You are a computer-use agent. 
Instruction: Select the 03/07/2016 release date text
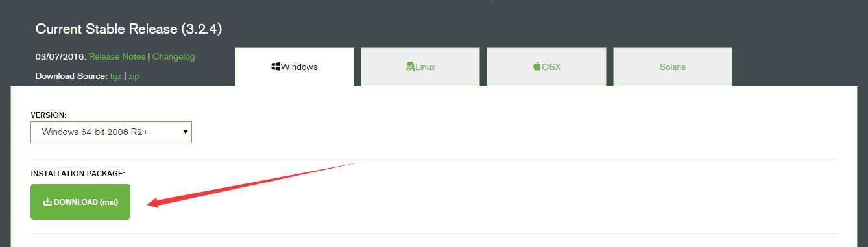(x=61, y=56)
